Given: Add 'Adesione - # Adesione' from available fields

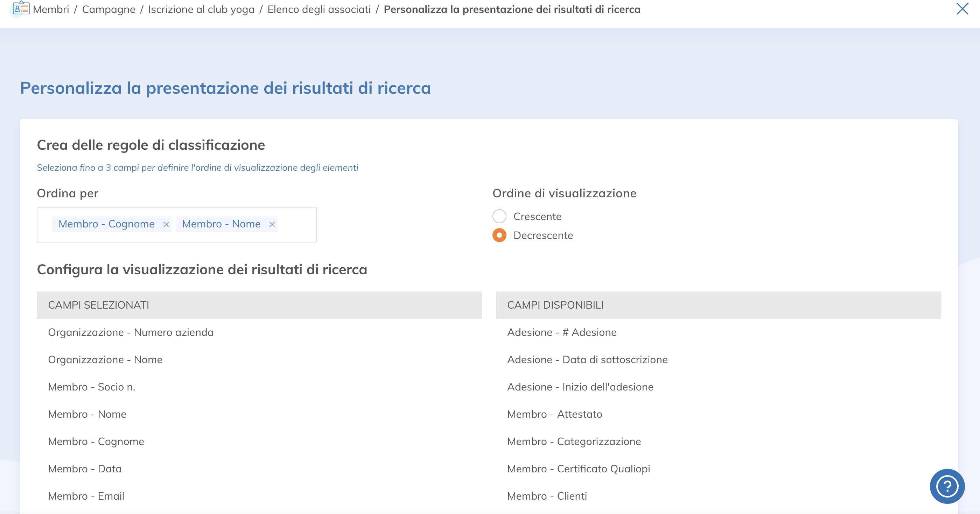Looking at the screenshot, I should [562, 332].
